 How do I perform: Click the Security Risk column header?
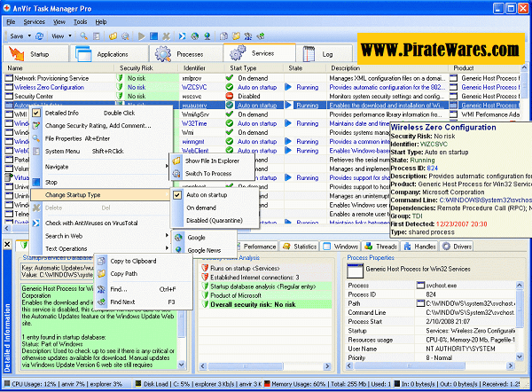[146, 68]
